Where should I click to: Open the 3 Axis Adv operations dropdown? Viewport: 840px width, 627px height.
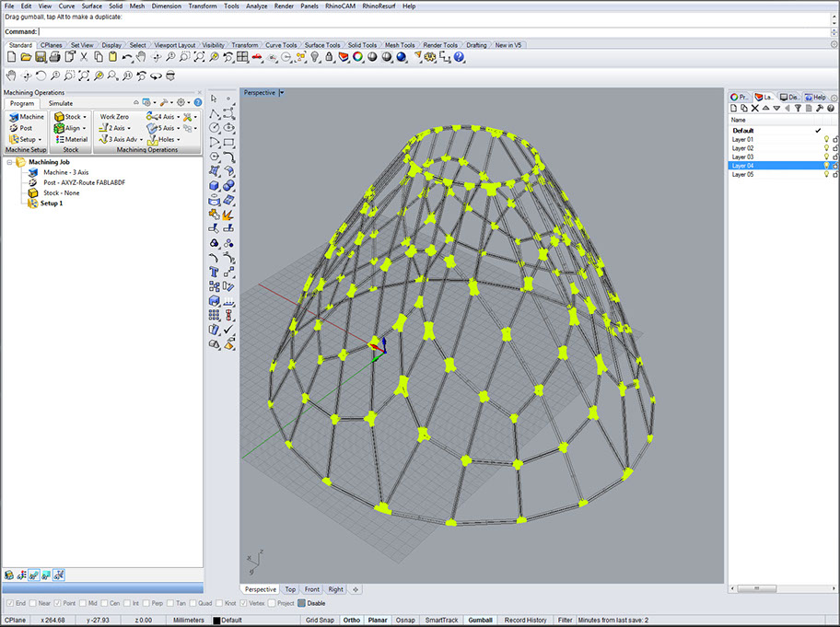(x=142, y=140)
